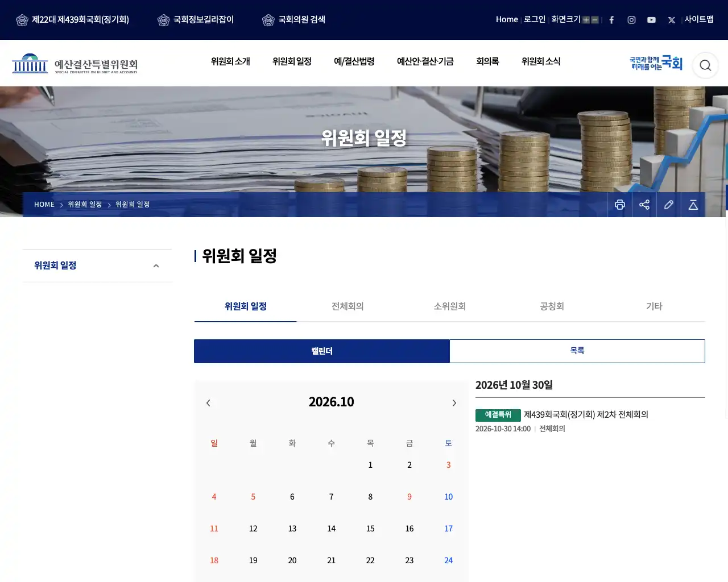728x582 pixels.
Task: Increase screen size with plus icon
Action: click(x=586, y=20)
